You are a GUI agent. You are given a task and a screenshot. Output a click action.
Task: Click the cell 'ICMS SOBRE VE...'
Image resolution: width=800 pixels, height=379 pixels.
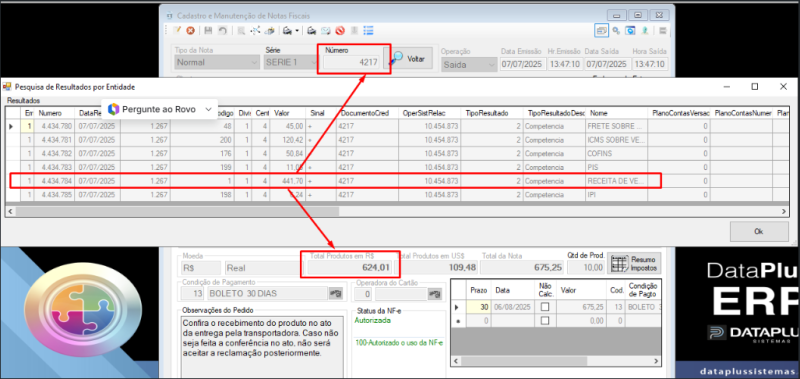click(x=617, y=140)
